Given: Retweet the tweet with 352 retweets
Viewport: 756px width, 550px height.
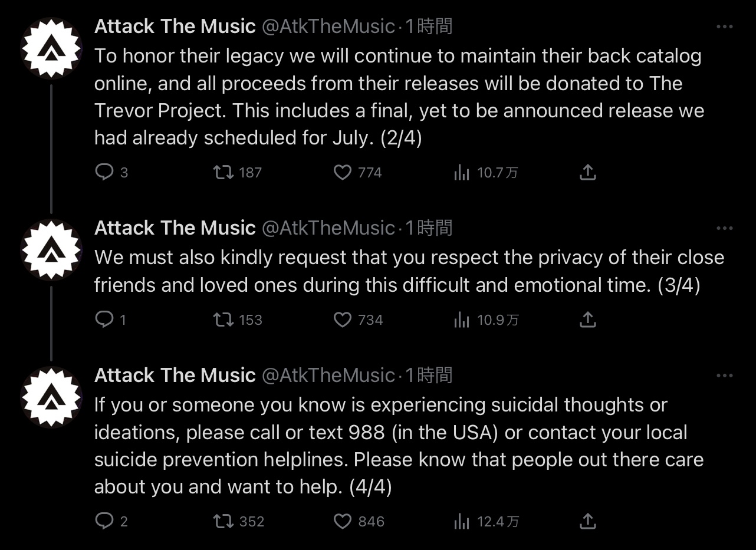Looking at the screenshot, I should tap(223, 521).
